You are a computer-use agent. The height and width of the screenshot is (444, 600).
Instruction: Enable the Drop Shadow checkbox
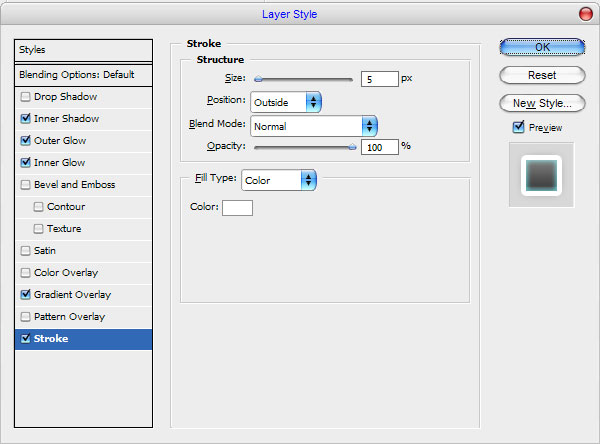click(25, 96)
